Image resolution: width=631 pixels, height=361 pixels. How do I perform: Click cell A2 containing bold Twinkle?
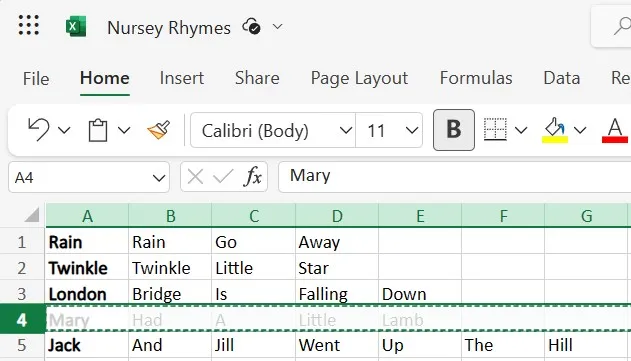[87, 268]
